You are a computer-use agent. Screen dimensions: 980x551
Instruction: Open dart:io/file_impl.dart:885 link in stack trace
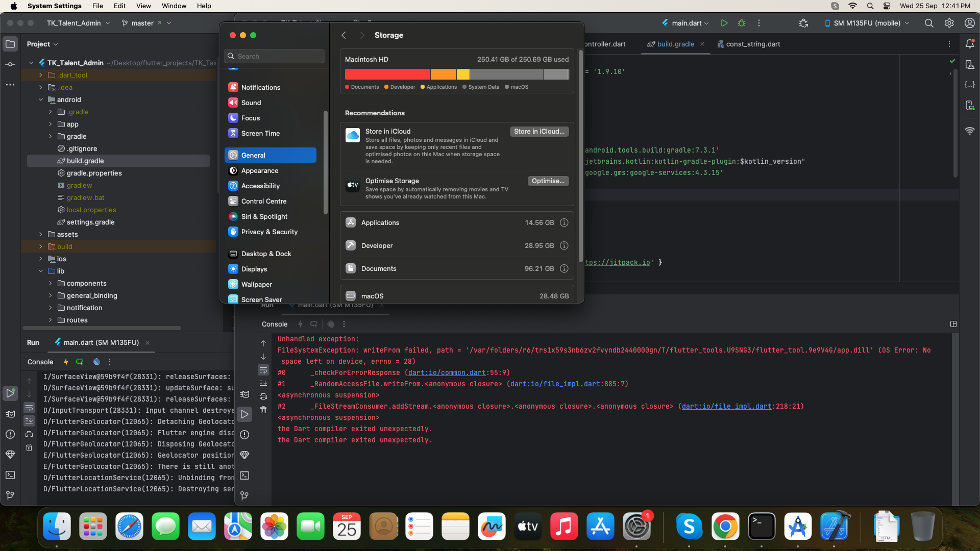[555, 384]
